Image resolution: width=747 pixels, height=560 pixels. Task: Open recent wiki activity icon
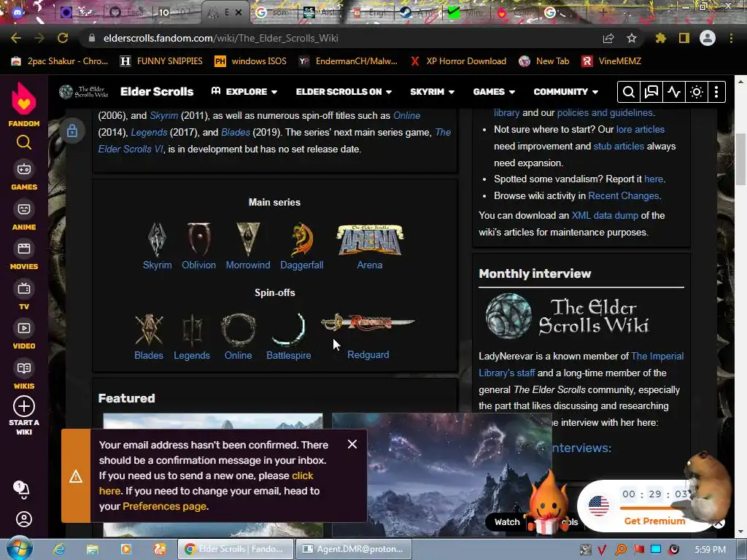tap(673, 92)
